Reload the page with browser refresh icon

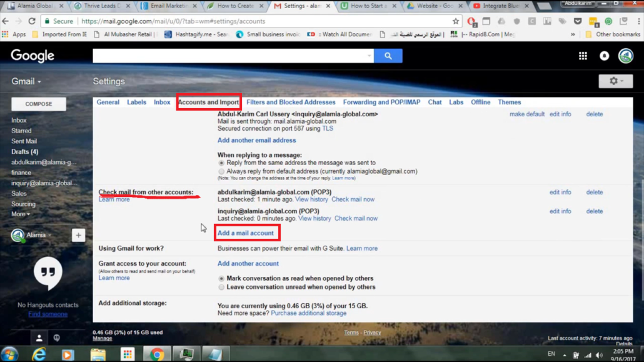click(x=32, y=21)
